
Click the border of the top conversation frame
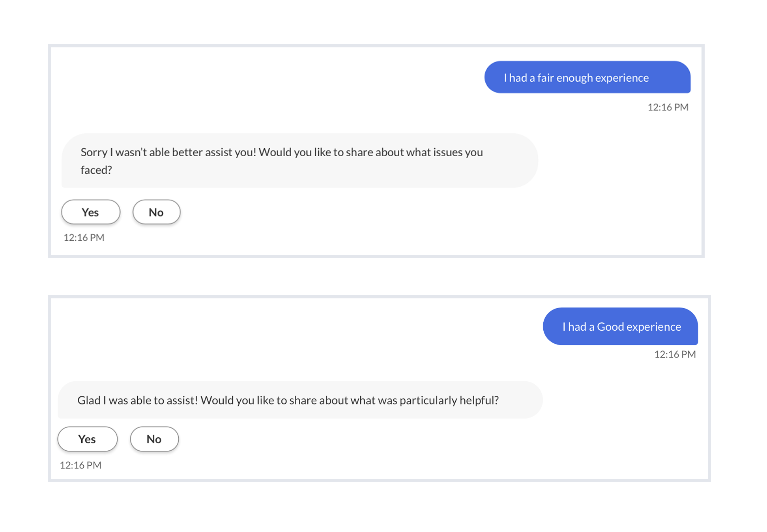pos(375,47)
